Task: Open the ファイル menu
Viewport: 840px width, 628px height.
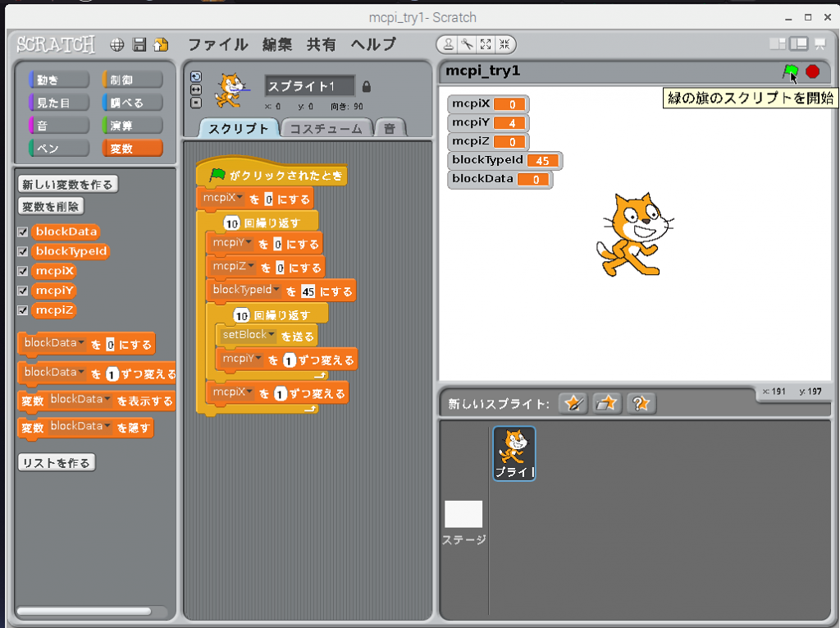Action: pyautogui.click(x=218, y=44)
